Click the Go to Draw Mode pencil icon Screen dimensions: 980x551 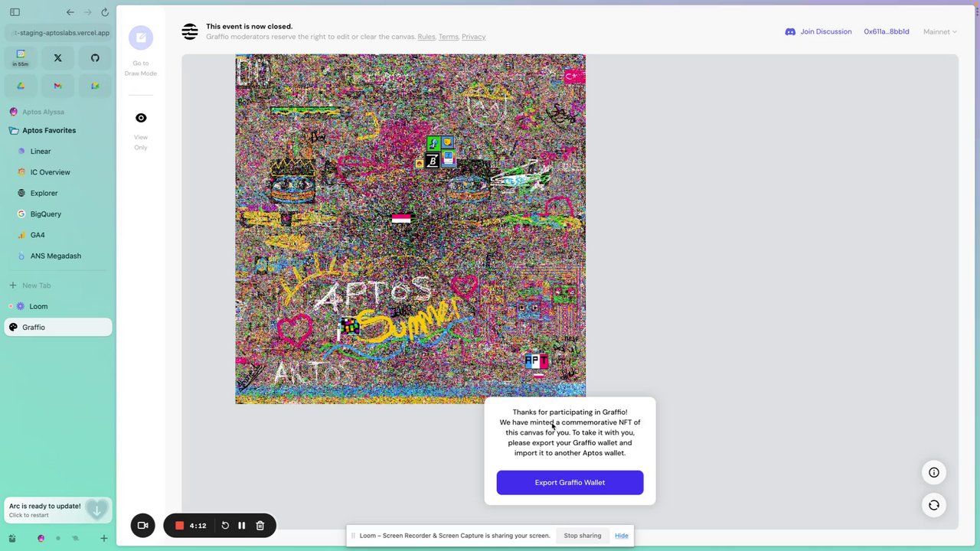click(x=140, y=37)
